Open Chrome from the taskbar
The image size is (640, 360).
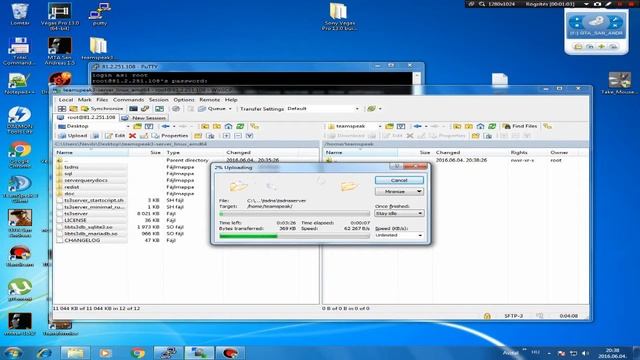(138, 353)
